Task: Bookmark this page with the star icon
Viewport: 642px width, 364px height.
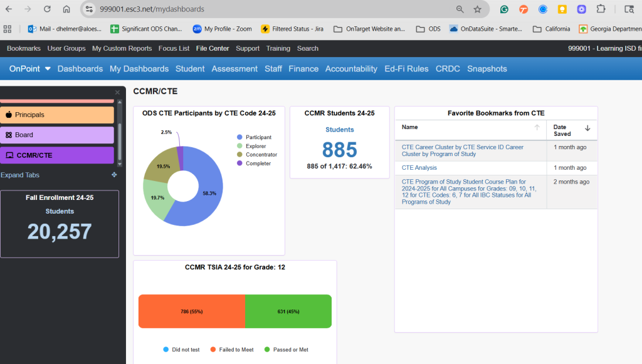Action: (x=477, y=9)
